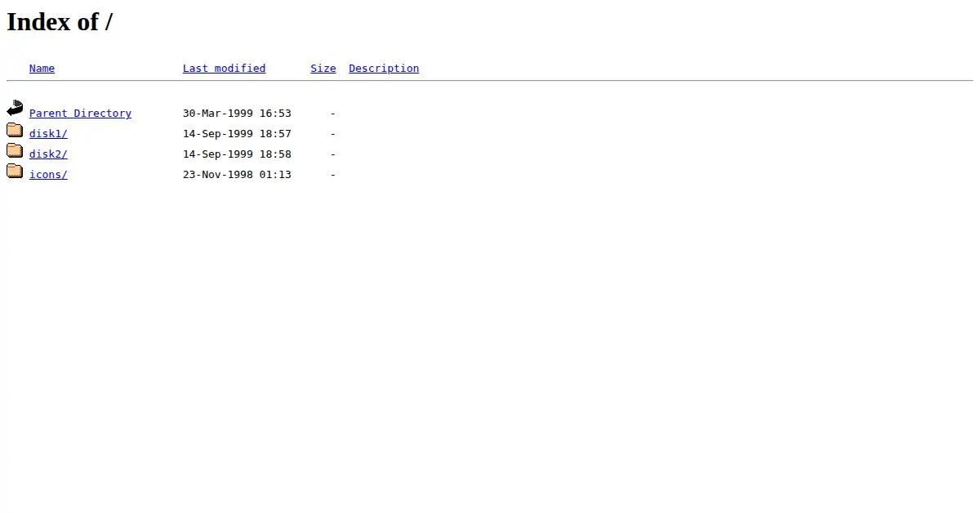Open the disk2/ directory link
The height and width of the screenshot is (513, 980).
[48, 154]
